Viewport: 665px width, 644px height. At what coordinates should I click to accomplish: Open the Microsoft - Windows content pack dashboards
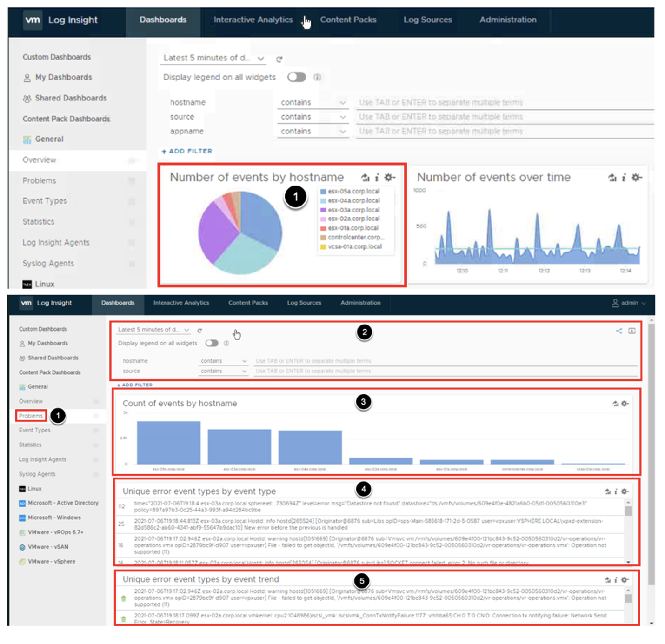[50, 518]
